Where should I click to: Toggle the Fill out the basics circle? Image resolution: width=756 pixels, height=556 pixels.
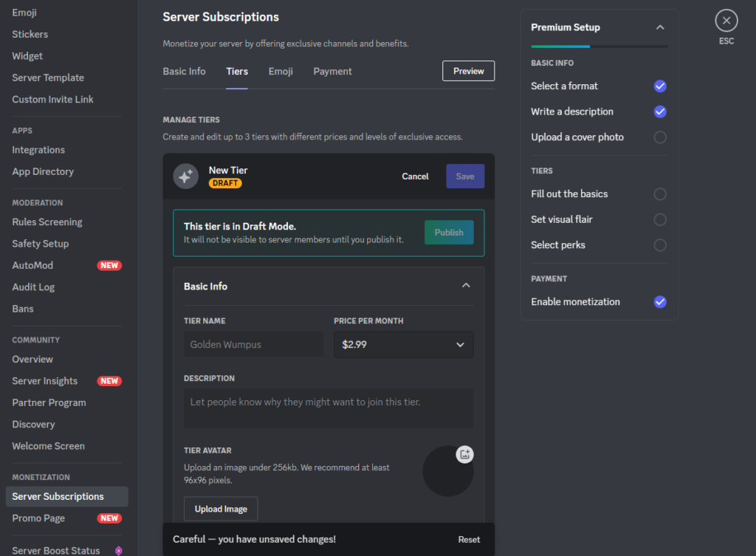pos(660,194)
